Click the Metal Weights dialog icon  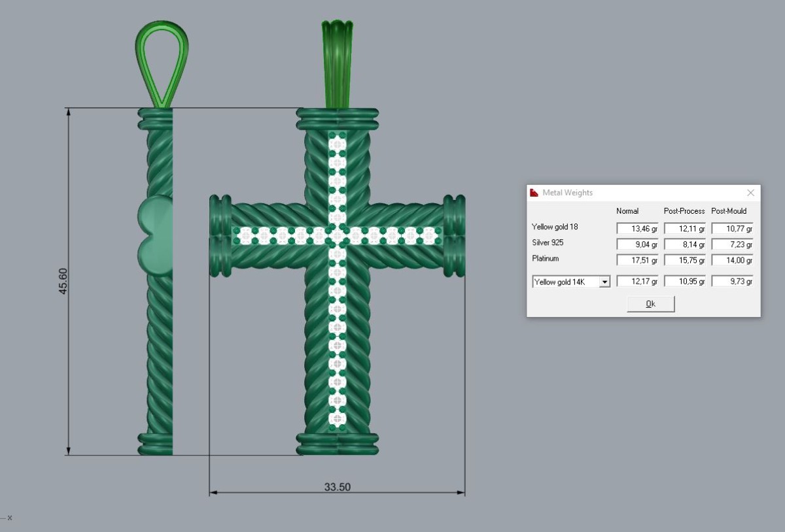[534, 193]
